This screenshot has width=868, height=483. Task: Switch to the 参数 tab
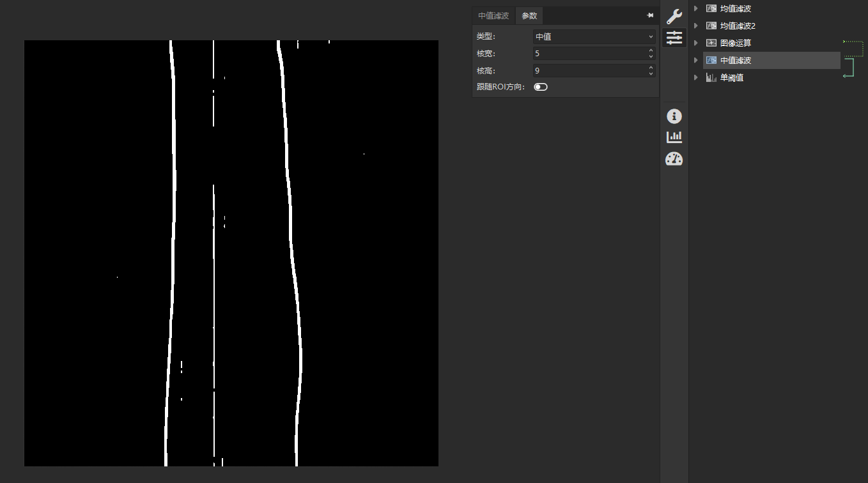529,16
